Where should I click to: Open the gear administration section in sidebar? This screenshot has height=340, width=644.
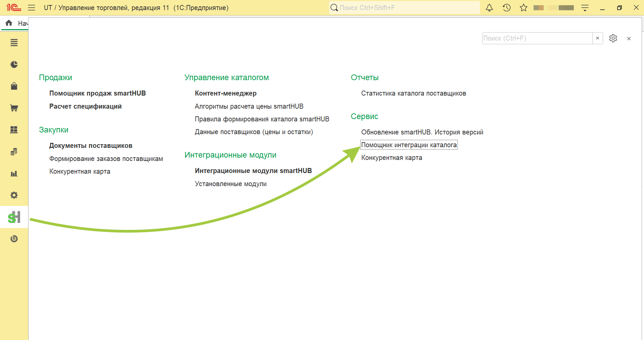(x=14, y=195)
